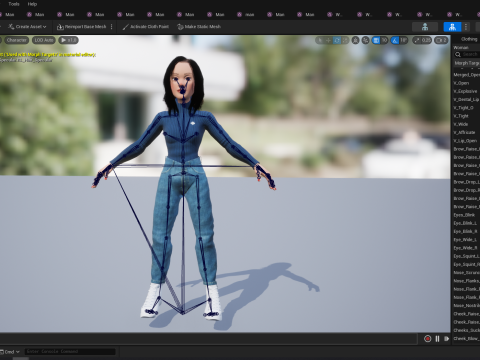This screenshot has height=360, width=480.
Task: Open the Character viewport menu
Action: click(x=16, y=40)
